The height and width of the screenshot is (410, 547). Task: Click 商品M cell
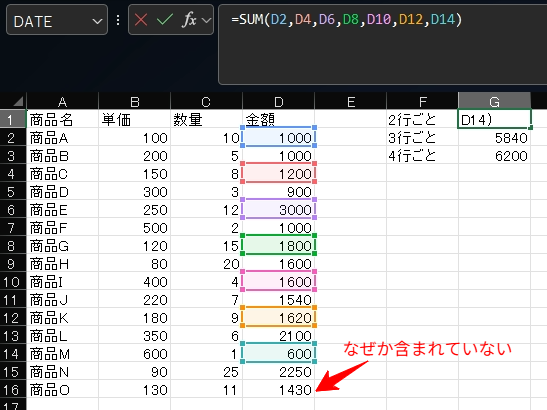[x=62, y=354]
